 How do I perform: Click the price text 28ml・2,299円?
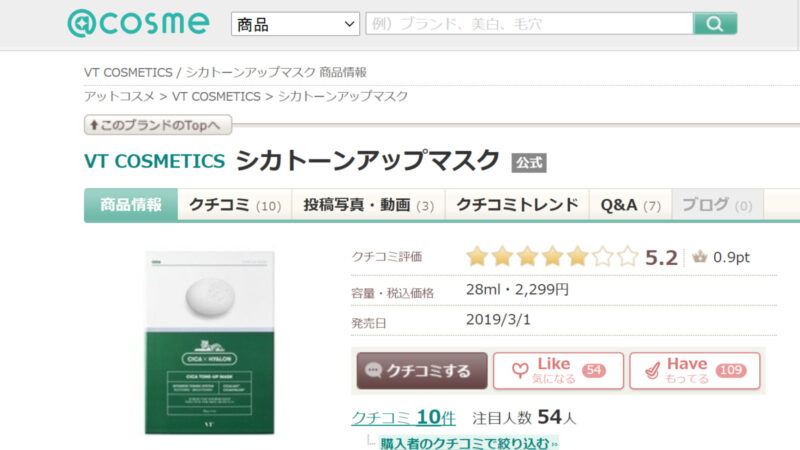(x=517, y=290)
